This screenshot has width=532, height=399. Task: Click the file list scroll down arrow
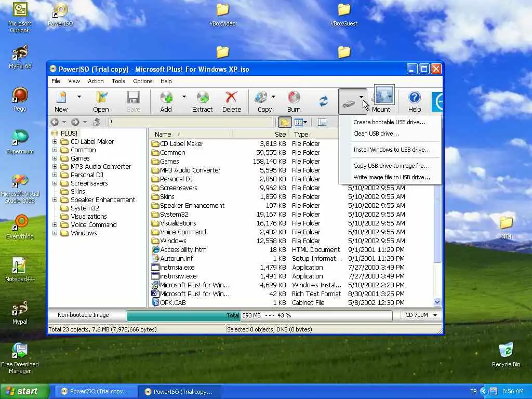[437, 302]
